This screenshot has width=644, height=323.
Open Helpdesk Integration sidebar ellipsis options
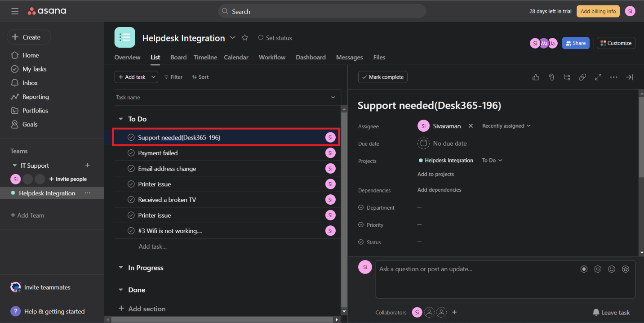[88, 193]
